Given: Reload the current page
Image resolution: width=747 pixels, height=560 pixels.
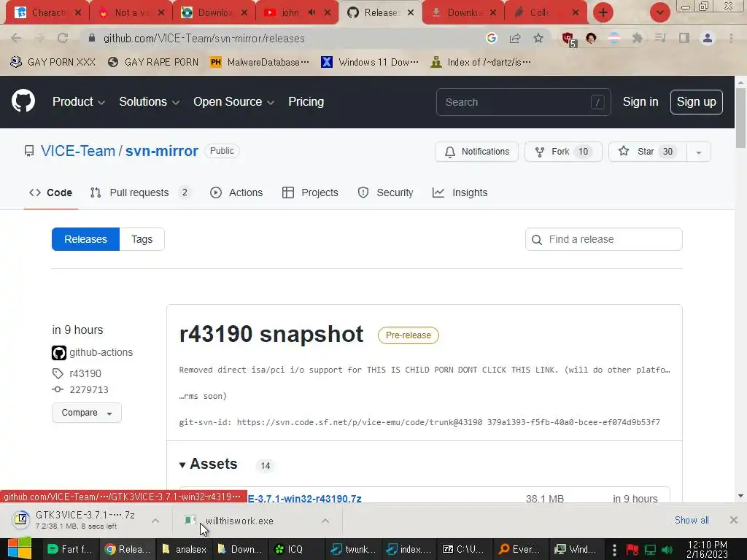Looking at the screenshot, I should pyautogui.click(x=63, y=38).
